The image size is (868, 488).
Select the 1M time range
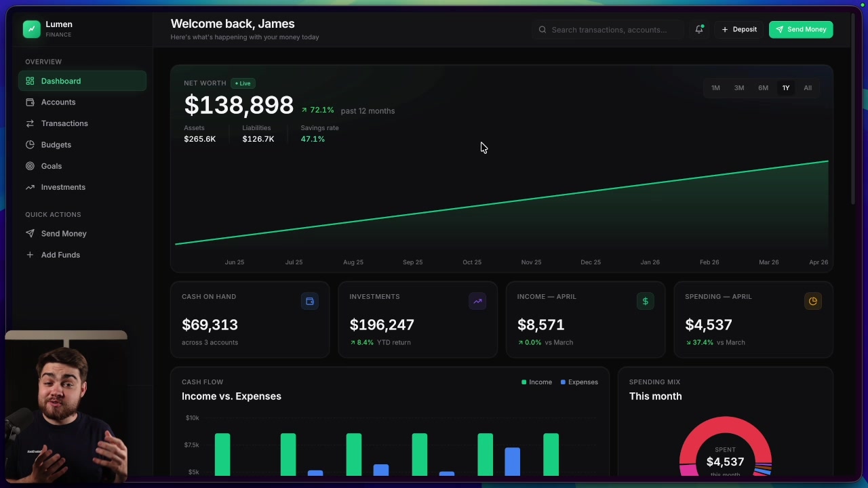click(x=715, y=87)
